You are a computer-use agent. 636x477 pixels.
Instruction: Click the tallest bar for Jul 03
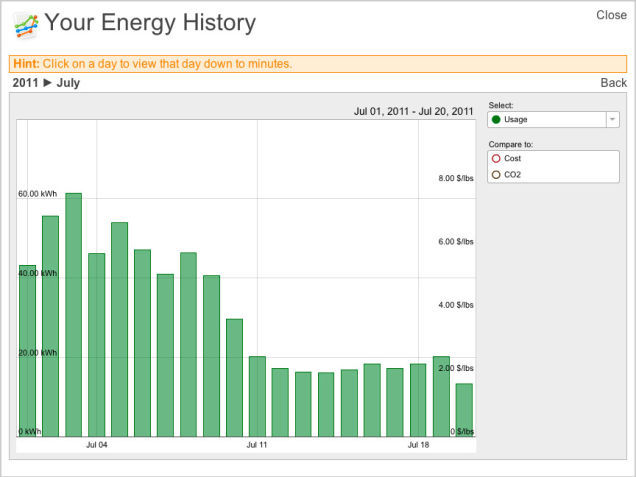coord(74,315)
